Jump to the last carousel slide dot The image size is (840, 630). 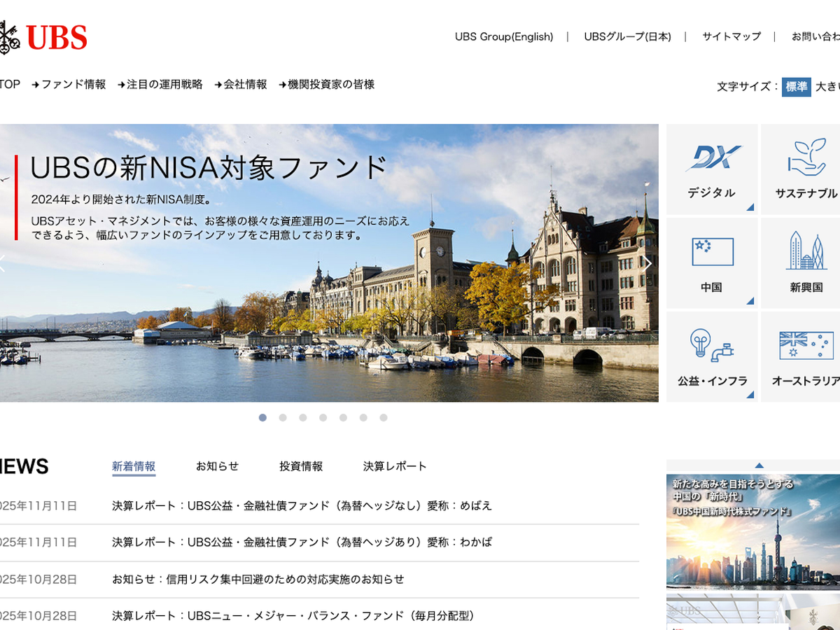(384, 418)
